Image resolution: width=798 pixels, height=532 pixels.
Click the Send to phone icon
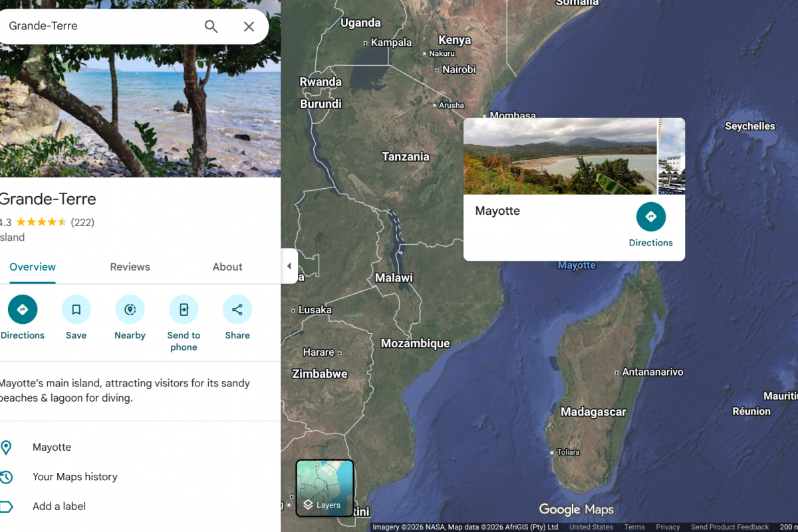tap(184, 310)
